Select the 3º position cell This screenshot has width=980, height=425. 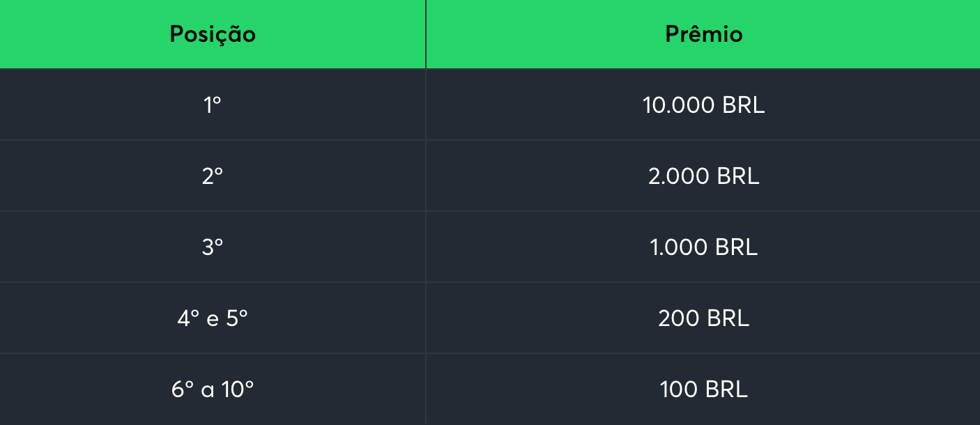213,247
